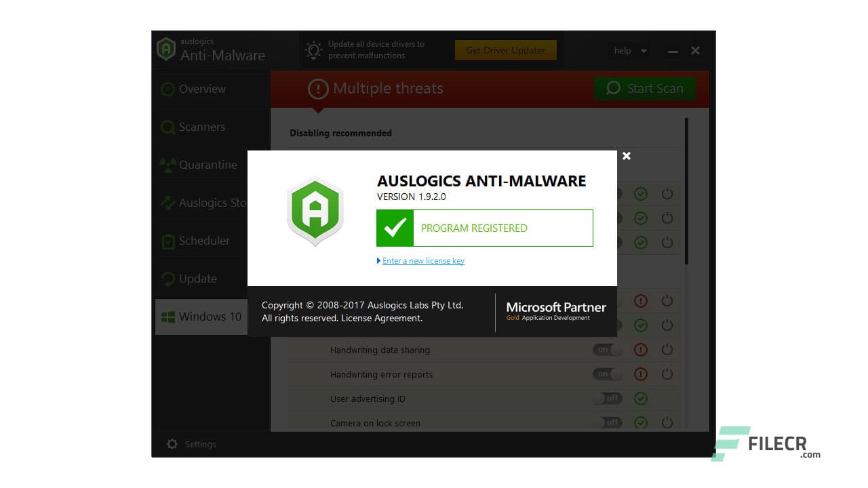Enable the User advertising ID toggle
The height and width of the screenshot is (488, 868).
[608, 399]
